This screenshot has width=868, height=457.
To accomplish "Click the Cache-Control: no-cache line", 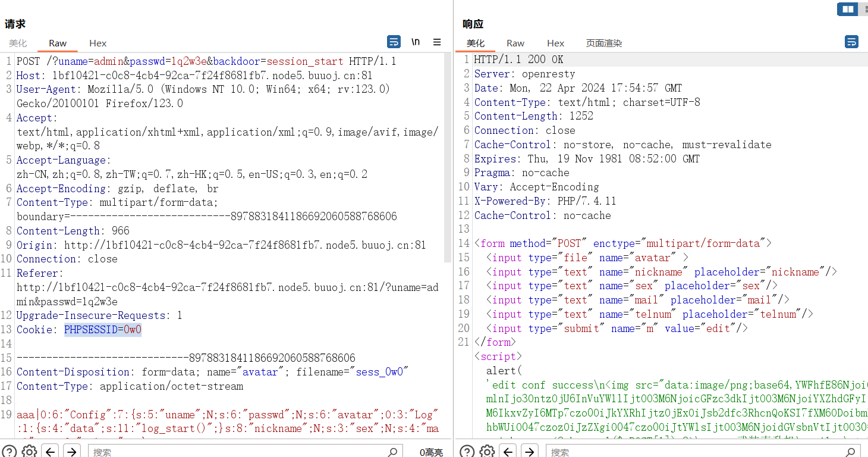I will [x=542, y=215].
